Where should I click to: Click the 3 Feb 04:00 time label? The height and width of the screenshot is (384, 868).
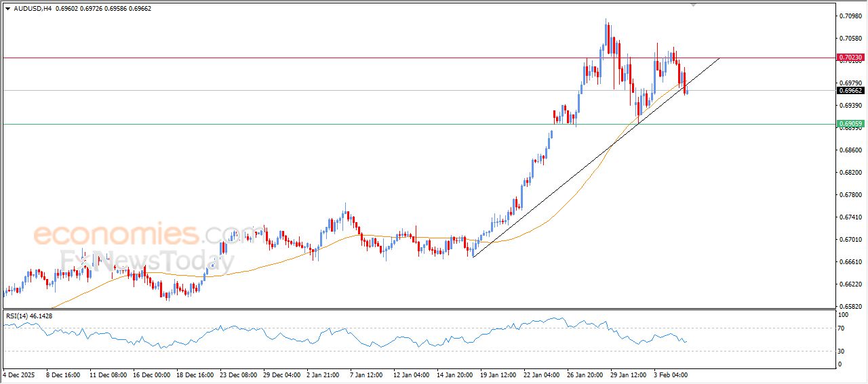[x=671, y=374]
